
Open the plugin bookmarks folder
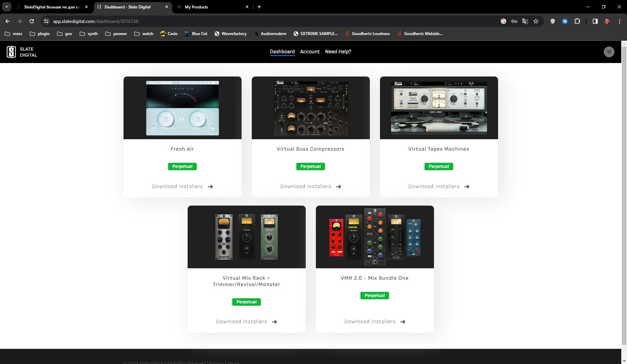click(39, 34)
